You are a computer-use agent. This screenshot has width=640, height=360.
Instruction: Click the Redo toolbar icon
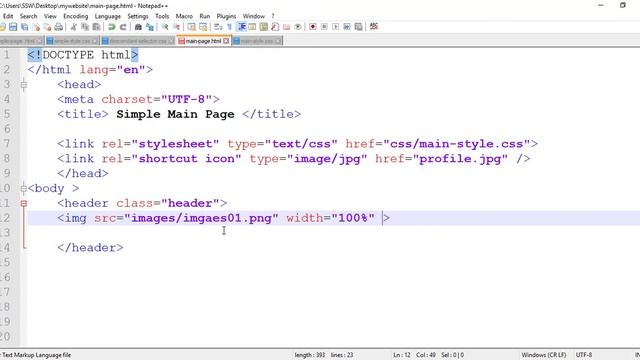(x=123, y=27)
